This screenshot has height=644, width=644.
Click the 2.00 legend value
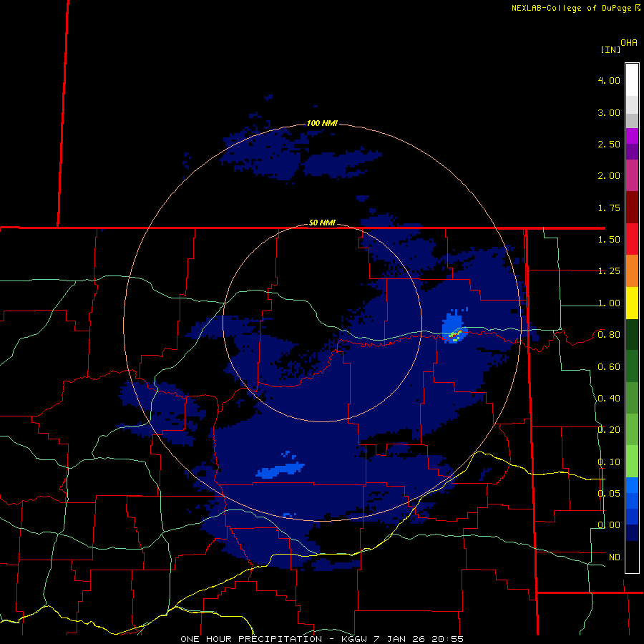pos(609,176)
